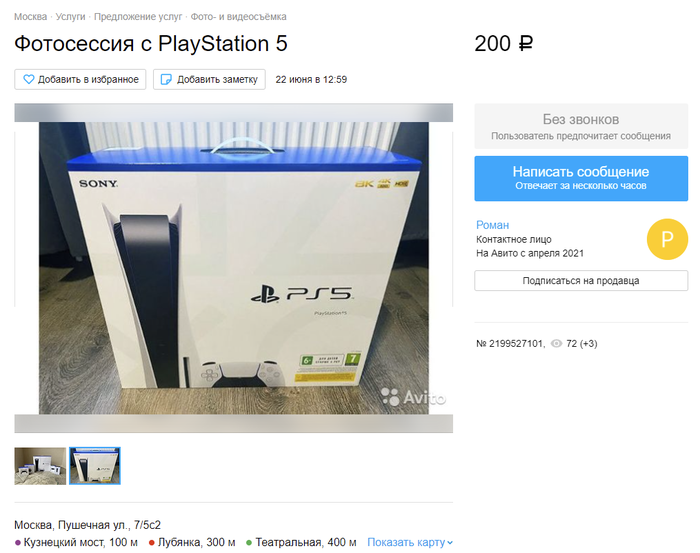Send message with Написать сообщение
This screenshot has height=553, width=700.
(581, 178)
